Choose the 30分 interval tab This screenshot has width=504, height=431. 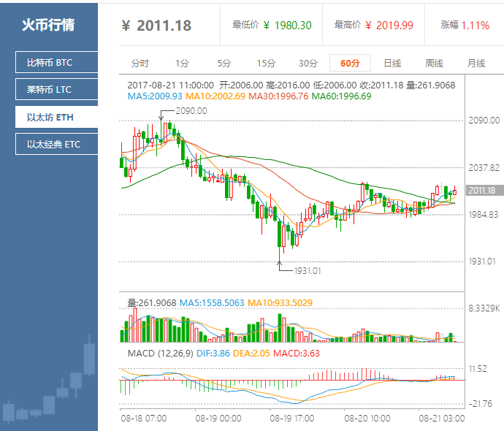pos(308,63)
